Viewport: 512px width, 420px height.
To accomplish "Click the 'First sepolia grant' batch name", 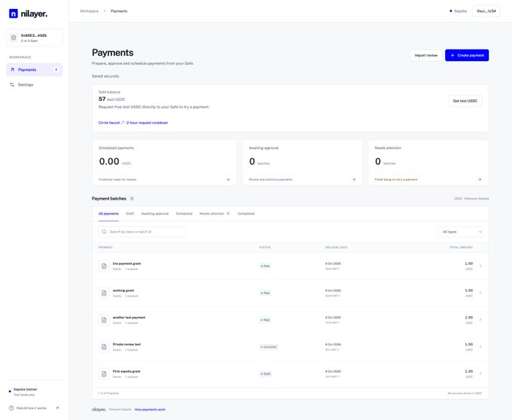I will pyautogui.click(x=126, y=371).
